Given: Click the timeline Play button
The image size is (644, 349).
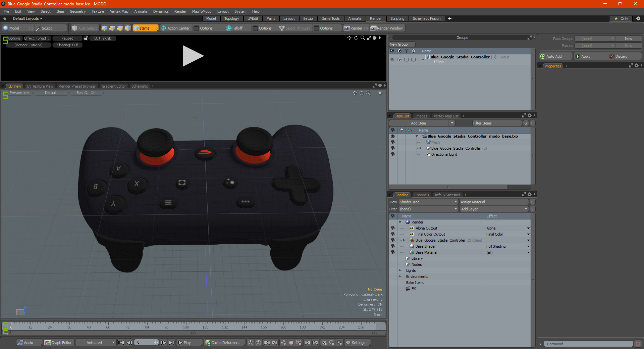Looking at the screenshot, I should point(189,343).
